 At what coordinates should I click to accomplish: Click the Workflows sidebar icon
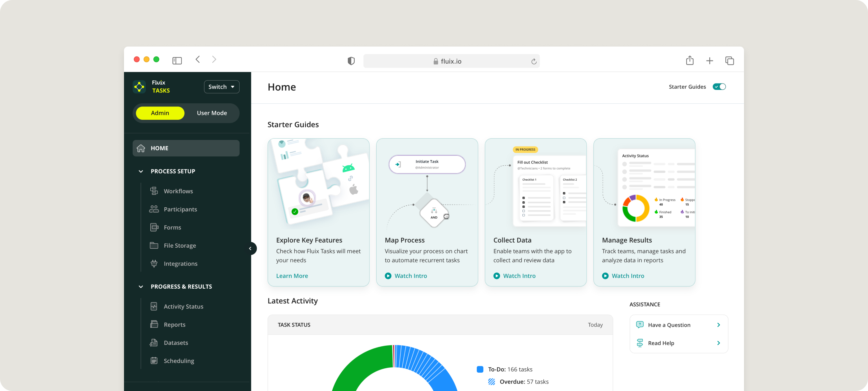[154, 191]
